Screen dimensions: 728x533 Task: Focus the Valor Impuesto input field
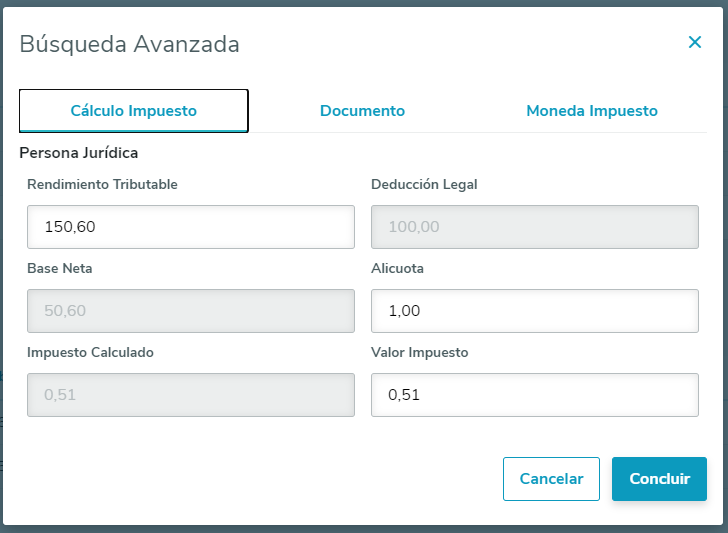534,395
